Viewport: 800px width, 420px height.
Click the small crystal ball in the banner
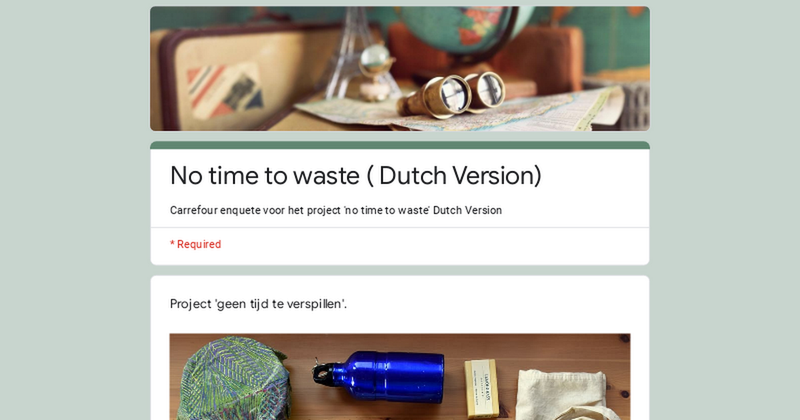tap(376, 57)
